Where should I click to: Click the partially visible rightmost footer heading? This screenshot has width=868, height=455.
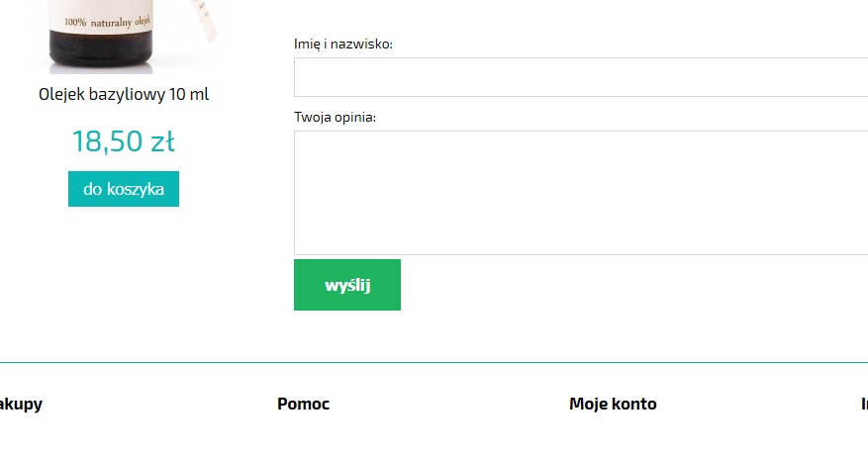coord(864,404)
